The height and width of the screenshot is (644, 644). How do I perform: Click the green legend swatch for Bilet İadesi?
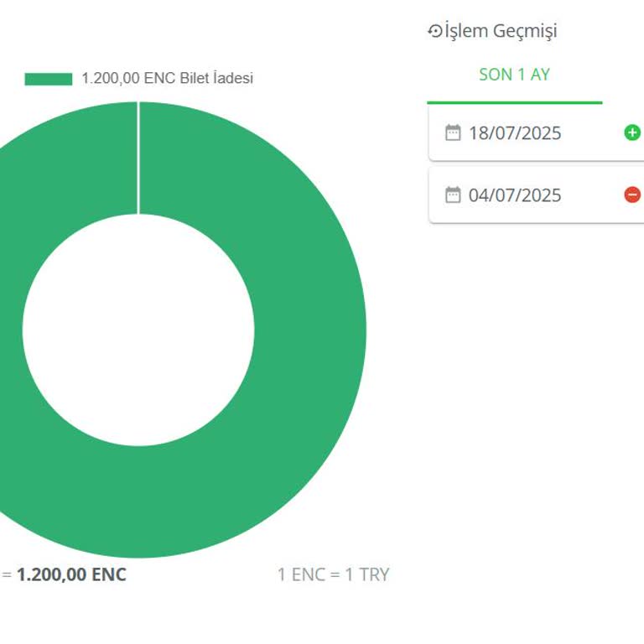point(49,79)
